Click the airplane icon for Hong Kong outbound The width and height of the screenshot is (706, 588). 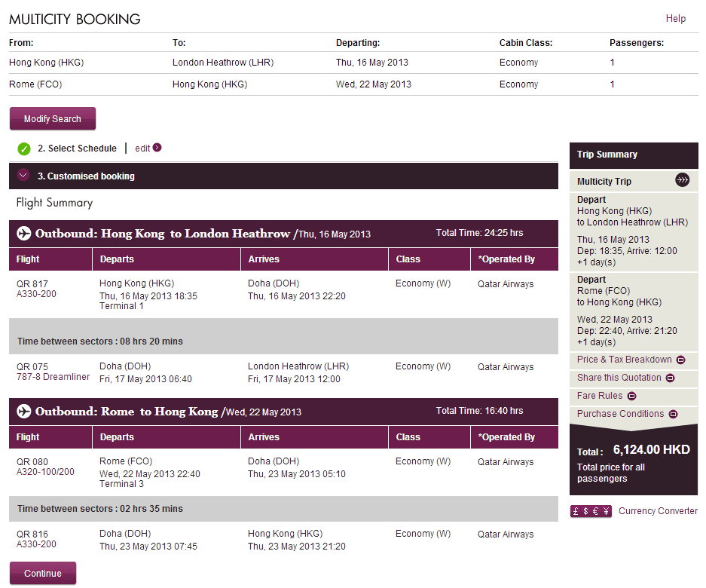(x=23, y=234)
